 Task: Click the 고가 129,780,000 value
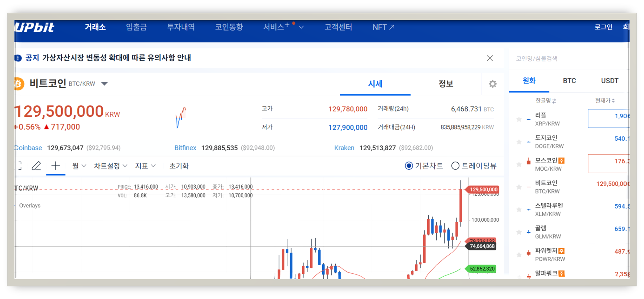pos(348,109)
